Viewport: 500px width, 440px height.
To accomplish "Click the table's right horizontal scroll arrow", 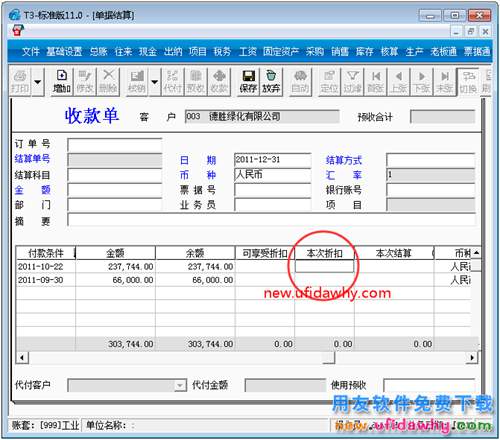I will click(472, 358).
